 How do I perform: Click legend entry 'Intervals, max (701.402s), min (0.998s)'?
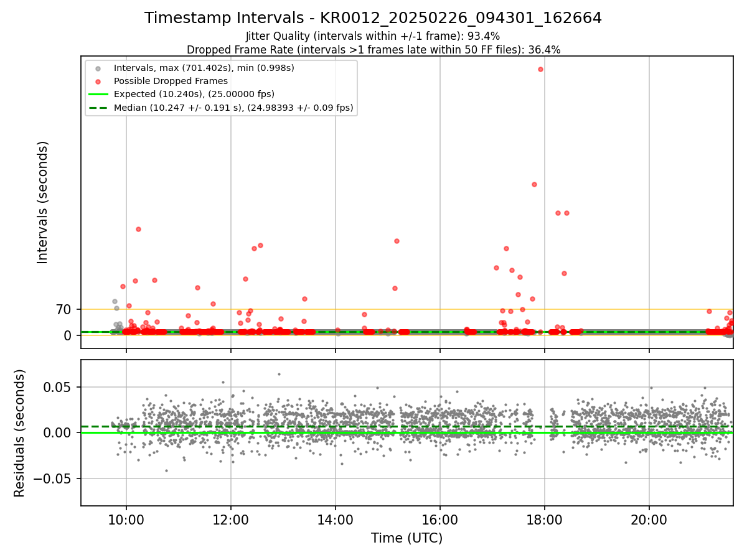click(x=204, y=67)
